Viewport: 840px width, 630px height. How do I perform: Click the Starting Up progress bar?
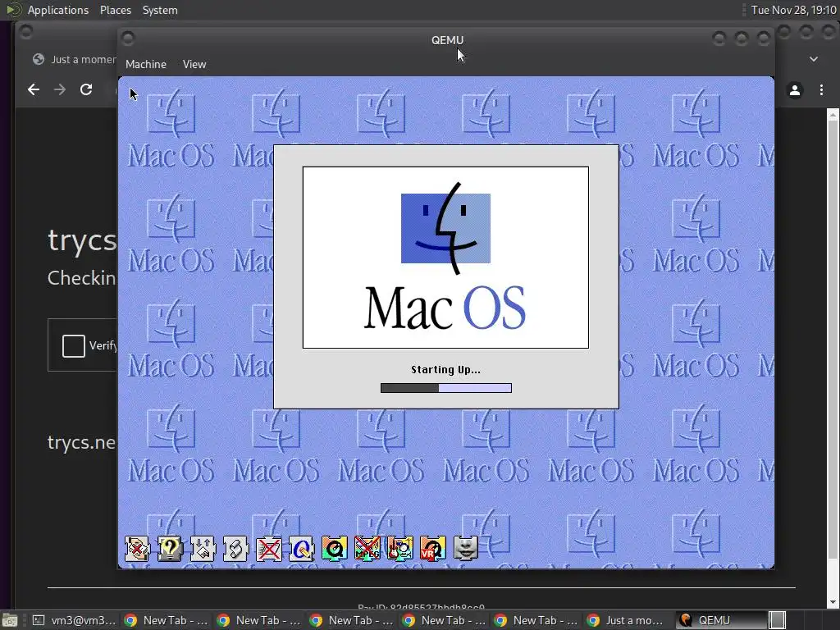point(445,388)
